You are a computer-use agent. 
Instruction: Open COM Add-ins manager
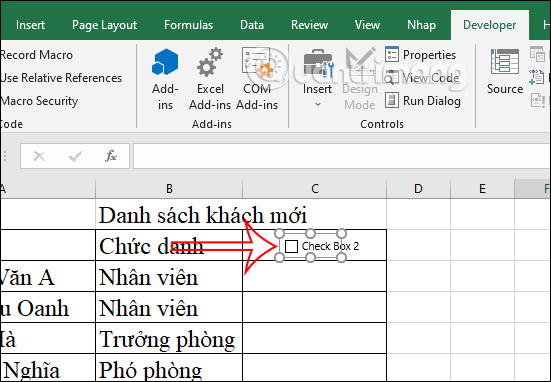click(257, 79)
